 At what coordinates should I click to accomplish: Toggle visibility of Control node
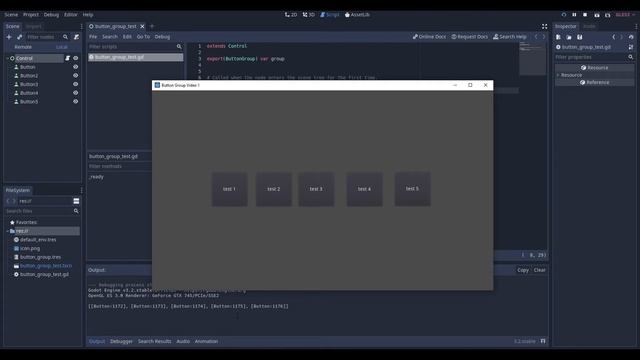76,58
